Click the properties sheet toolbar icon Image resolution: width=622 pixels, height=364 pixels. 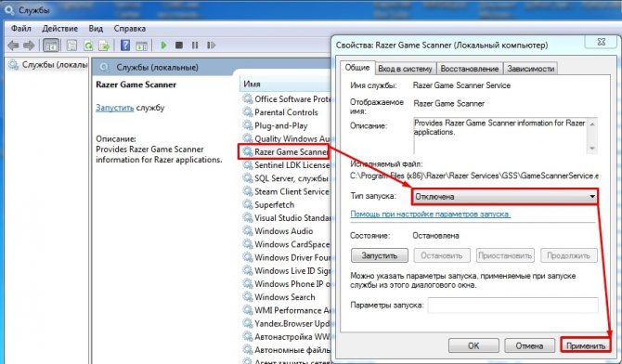(x=71, y=45)
